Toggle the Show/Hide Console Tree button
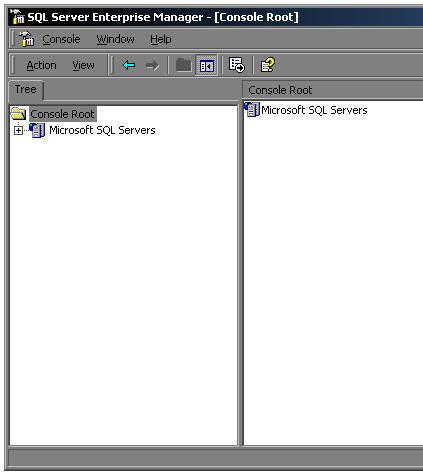The height and width of the screenshot is (473, 423). pos(206,65)
